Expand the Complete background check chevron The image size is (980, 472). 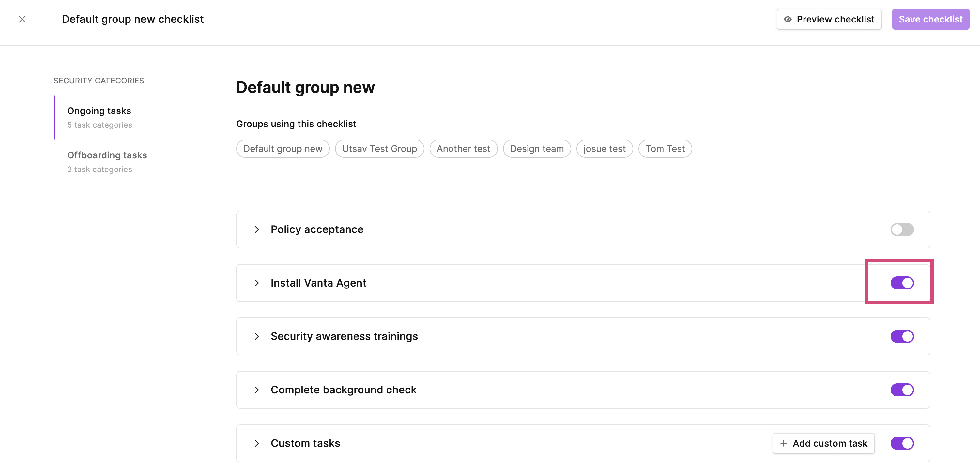pyautogui.click(x=257, y=390)
